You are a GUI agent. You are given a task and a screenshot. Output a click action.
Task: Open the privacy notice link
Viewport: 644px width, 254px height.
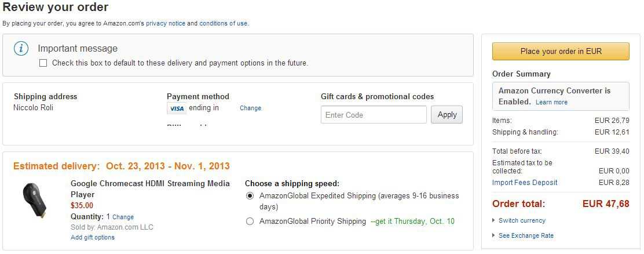pos(166,24)
